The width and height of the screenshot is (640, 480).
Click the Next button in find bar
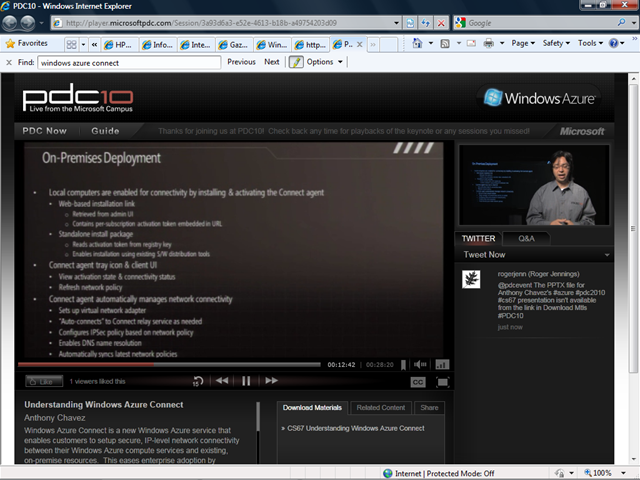(271, 62)
